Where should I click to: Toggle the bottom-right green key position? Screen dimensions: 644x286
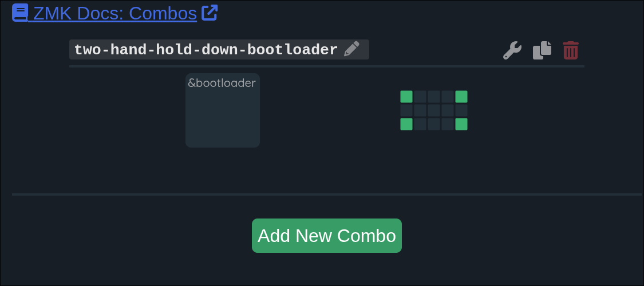point(461,124)
